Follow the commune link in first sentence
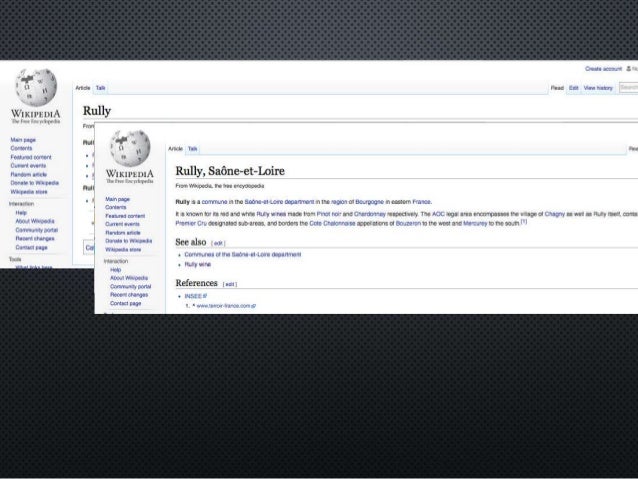Screen dimensions: 638x479 pos(214,202)
